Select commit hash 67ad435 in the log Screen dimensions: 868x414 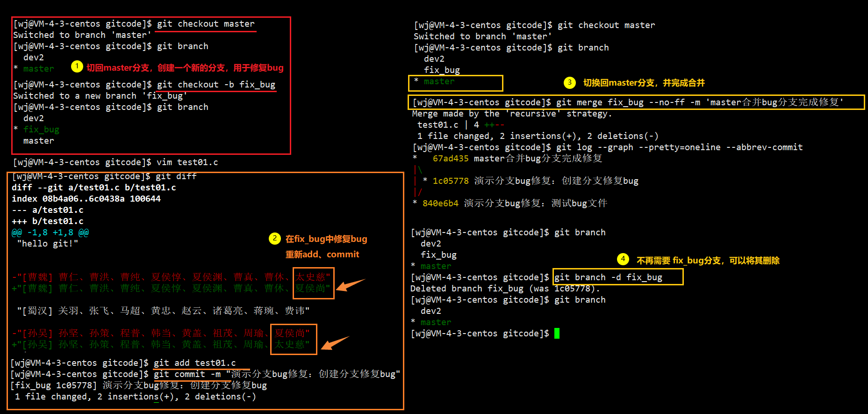tap(451, 159)
